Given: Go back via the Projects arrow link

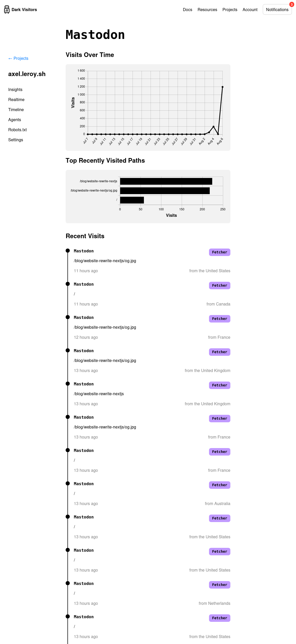Looking at the screenshot, I should coord(18,59).
